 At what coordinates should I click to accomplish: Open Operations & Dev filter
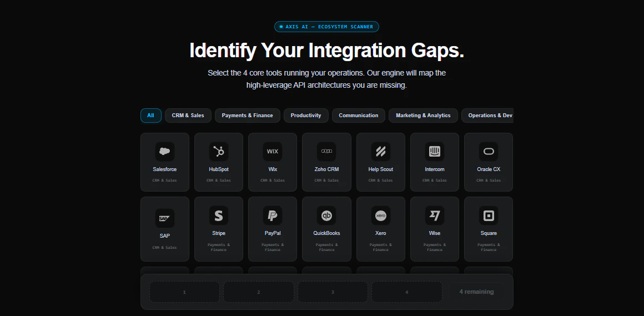coord(487,116)
